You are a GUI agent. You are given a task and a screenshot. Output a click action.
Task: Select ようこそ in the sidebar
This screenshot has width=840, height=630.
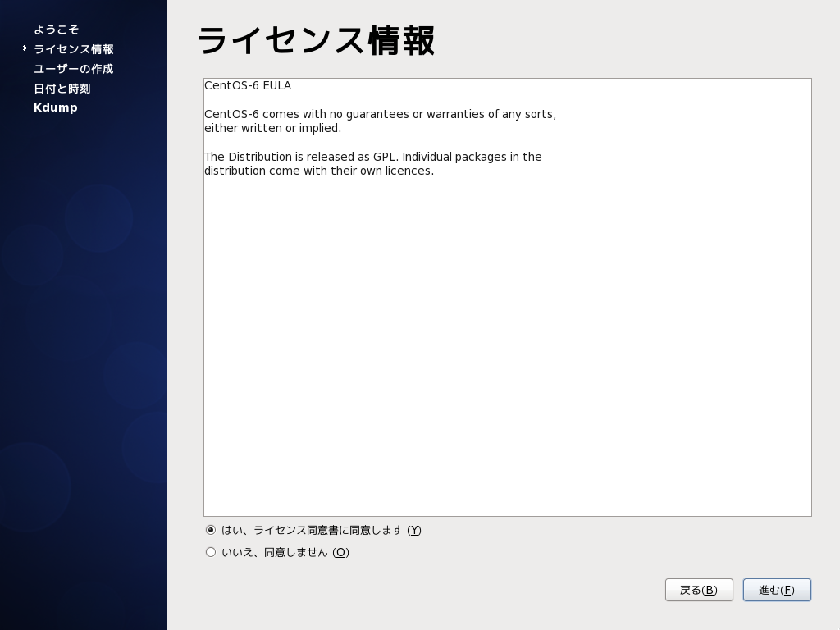pyautogui.click(x=57, y=30)
